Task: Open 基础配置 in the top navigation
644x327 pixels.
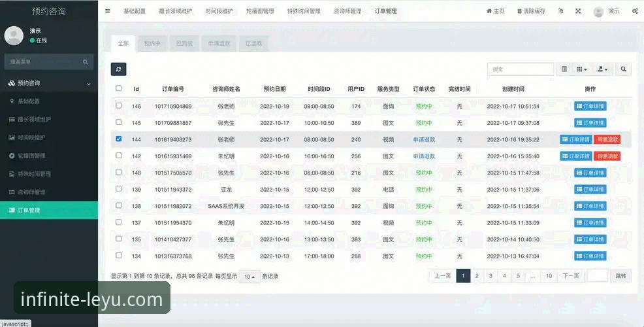Action: pos(135,11)
